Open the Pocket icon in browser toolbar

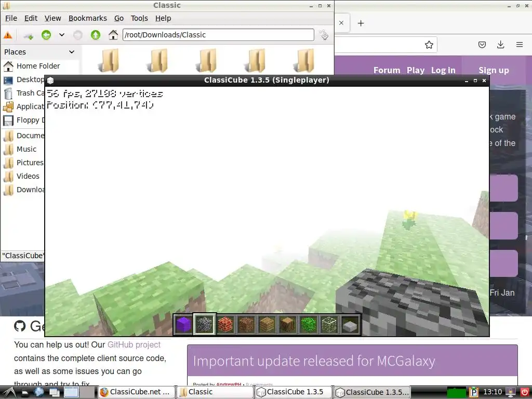482,45
